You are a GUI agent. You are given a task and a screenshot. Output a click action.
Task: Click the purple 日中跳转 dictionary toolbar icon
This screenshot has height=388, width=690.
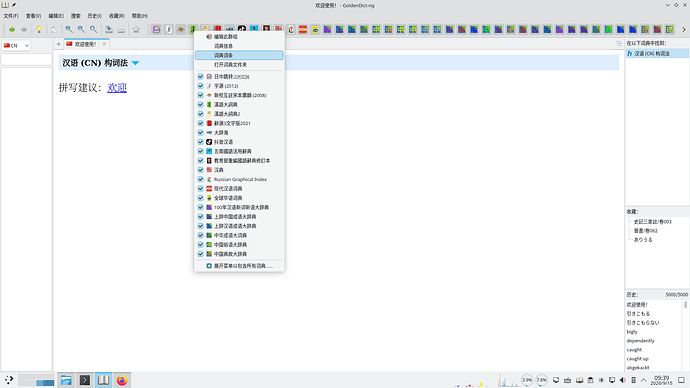click(157, 29)
